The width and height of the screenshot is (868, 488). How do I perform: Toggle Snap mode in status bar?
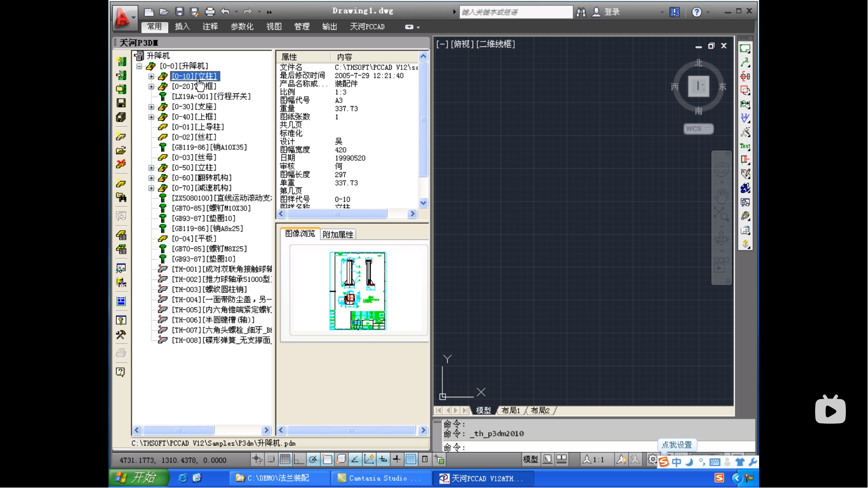click(271, 460)
